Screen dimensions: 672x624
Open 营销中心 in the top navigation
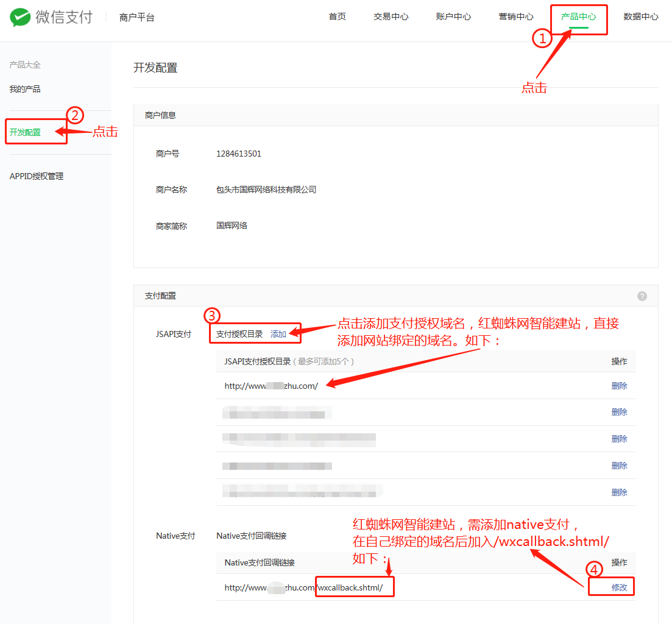516,16
